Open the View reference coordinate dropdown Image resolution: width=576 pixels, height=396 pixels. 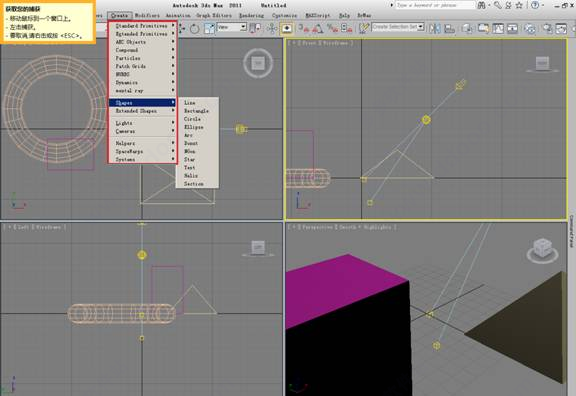pyautogui.click(x=231, y=27)
